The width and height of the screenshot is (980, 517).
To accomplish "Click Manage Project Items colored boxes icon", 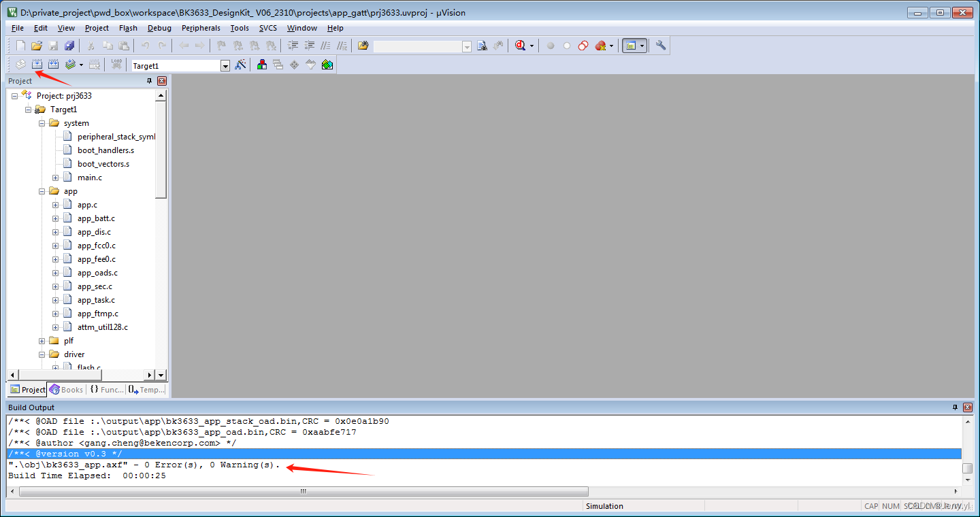I will click(261, 65).
